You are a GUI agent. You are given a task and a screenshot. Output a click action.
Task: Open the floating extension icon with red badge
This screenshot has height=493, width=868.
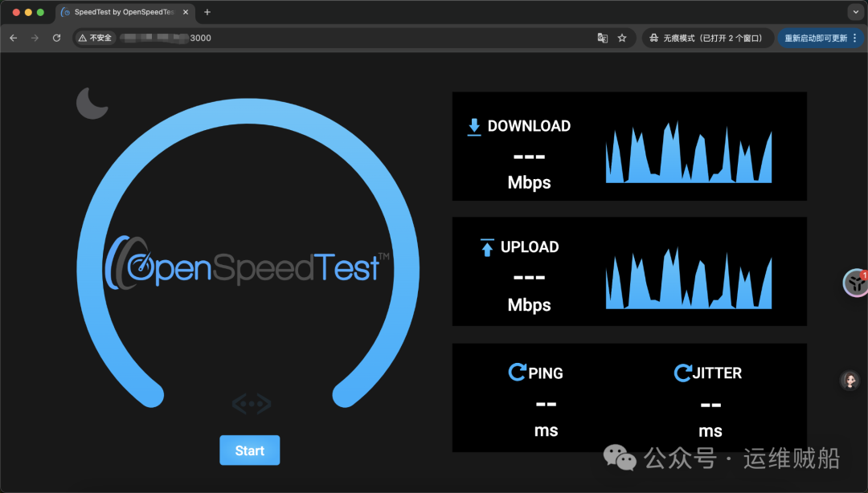855,283
